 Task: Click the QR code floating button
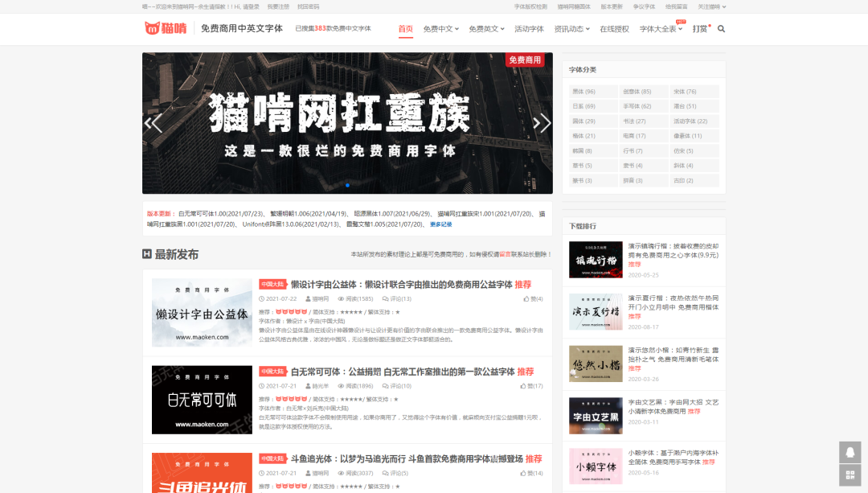(x=850, y=475)
